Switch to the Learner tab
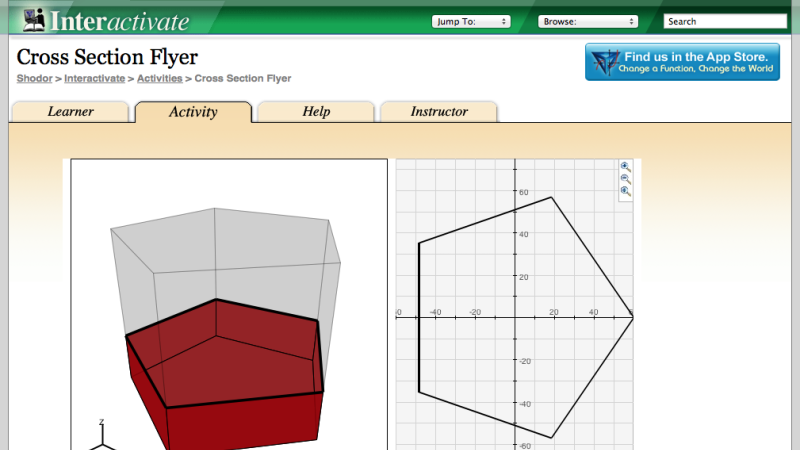Viewport: 800px width, 450px height. (70, 112)
